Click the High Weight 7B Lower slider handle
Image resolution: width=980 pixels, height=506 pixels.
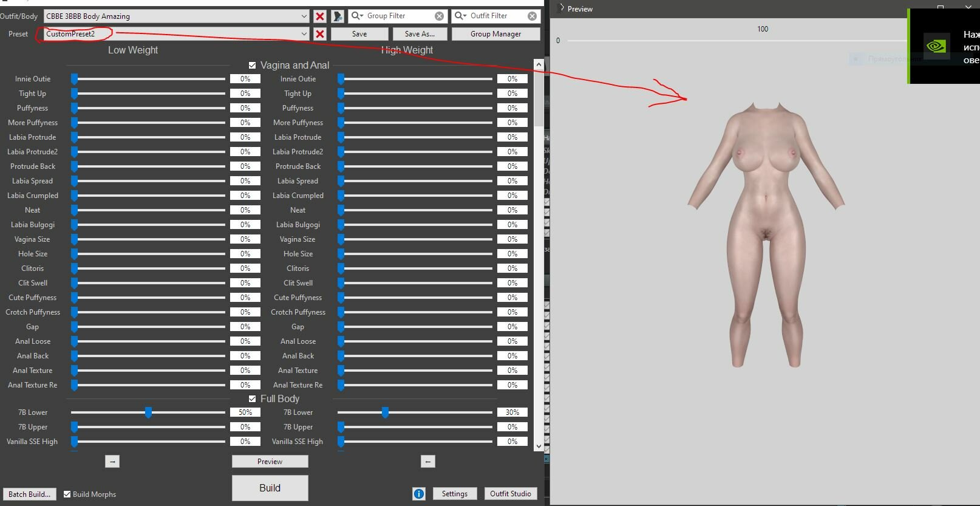[x=385, y=412]
